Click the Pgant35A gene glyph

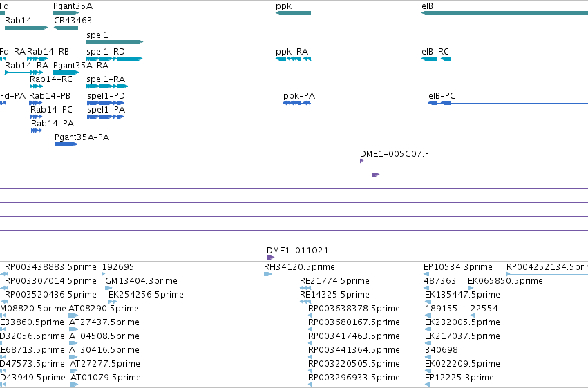point(66,13)
